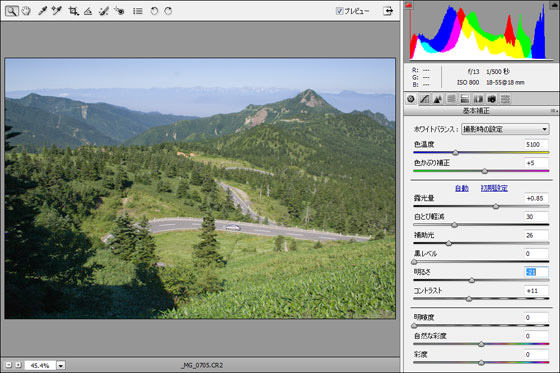The height and width of the screenshot is (373, 560).
Task: Click the ISO 800 readout
Action: (x=468, y=83)
